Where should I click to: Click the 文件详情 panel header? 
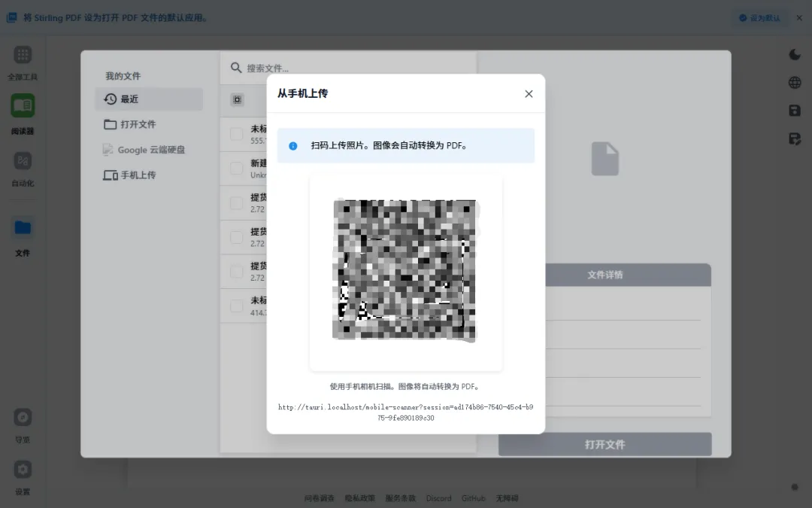click(x=604, y=275)
